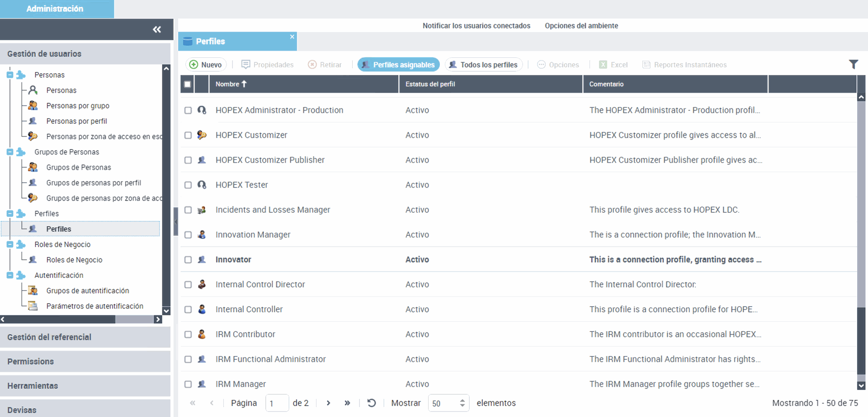Click the Excel export icon
This screenshot has width=868, height=417.
click(603, 65)
